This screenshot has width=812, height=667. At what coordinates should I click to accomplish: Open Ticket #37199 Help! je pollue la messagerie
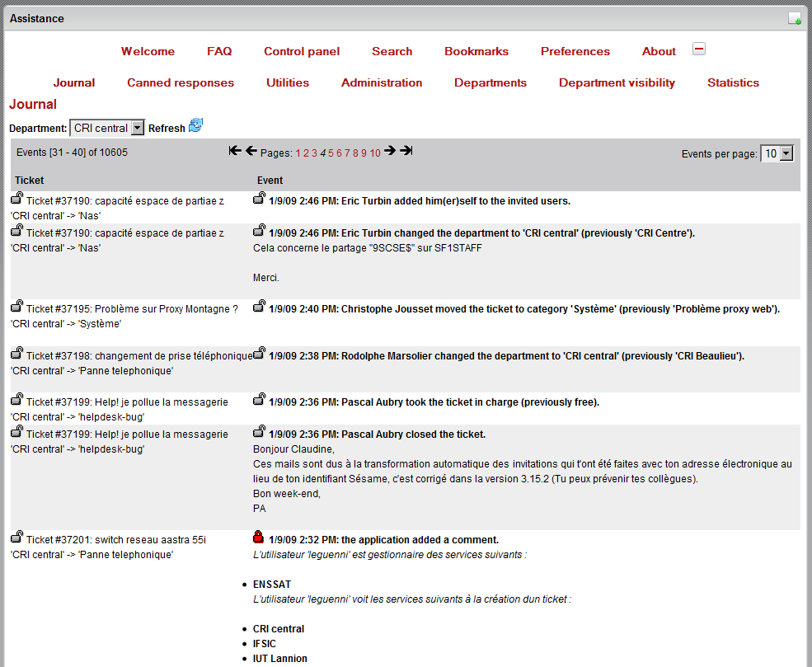click(127, 402)
